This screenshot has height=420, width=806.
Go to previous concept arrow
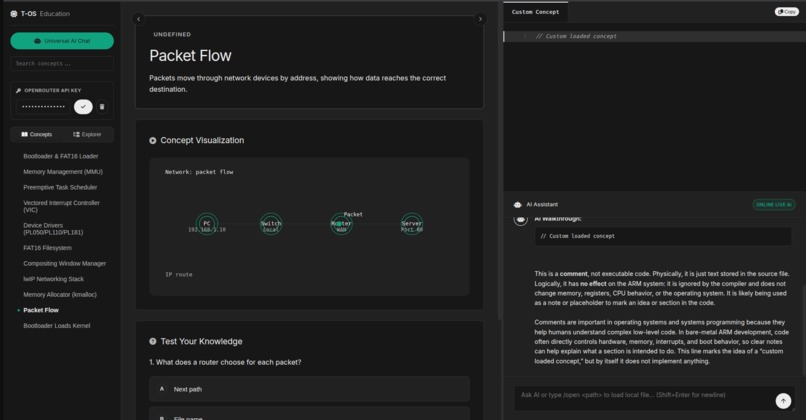tap(138, 19)
